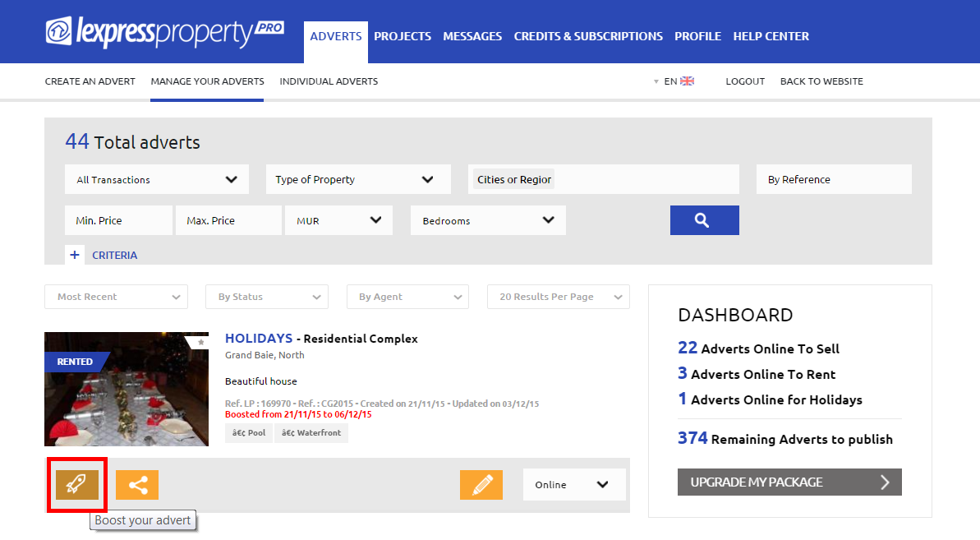Image resolution: width=980 pixels, height=540 pixels.
Task: Run the search with the magnifier button
Action: point(704,220)
